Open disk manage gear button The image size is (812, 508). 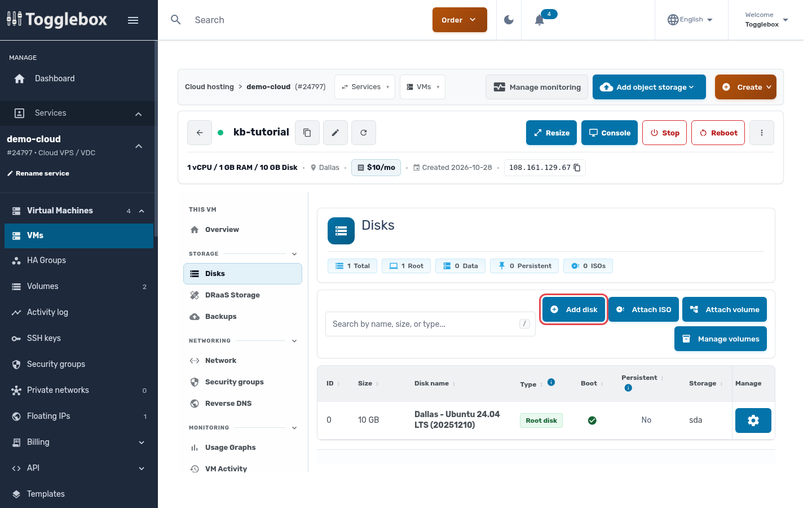point(753,421)
